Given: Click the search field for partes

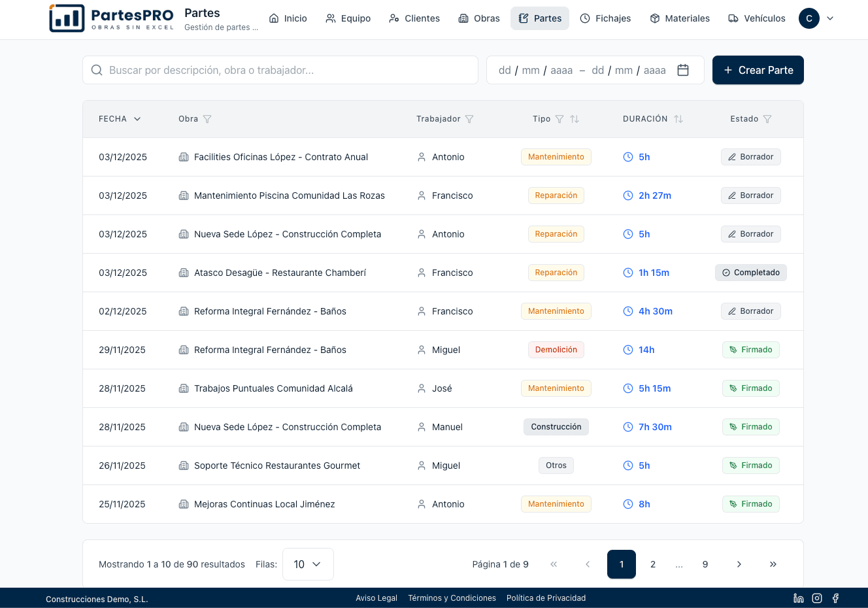Looking at the screenshot, I should pos(281,70).
